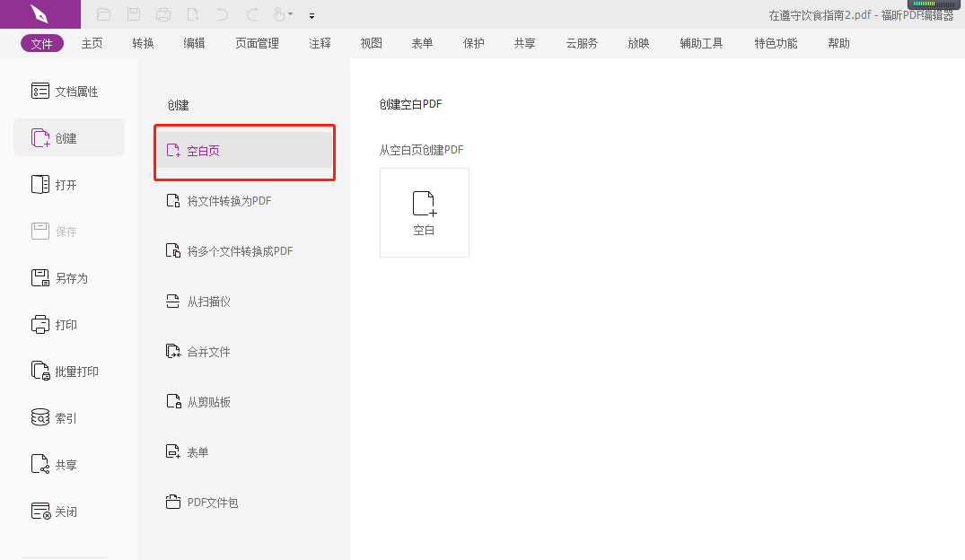Click the Foxit quill logo button
Screen dimensions: 965x560
coord(39,13)
